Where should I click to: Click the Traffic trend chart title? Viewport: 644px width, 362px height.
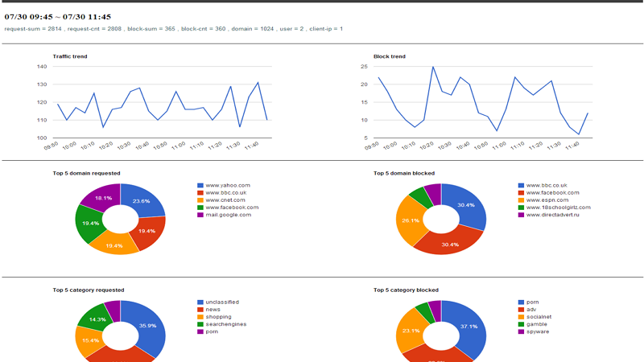(70, 56)
